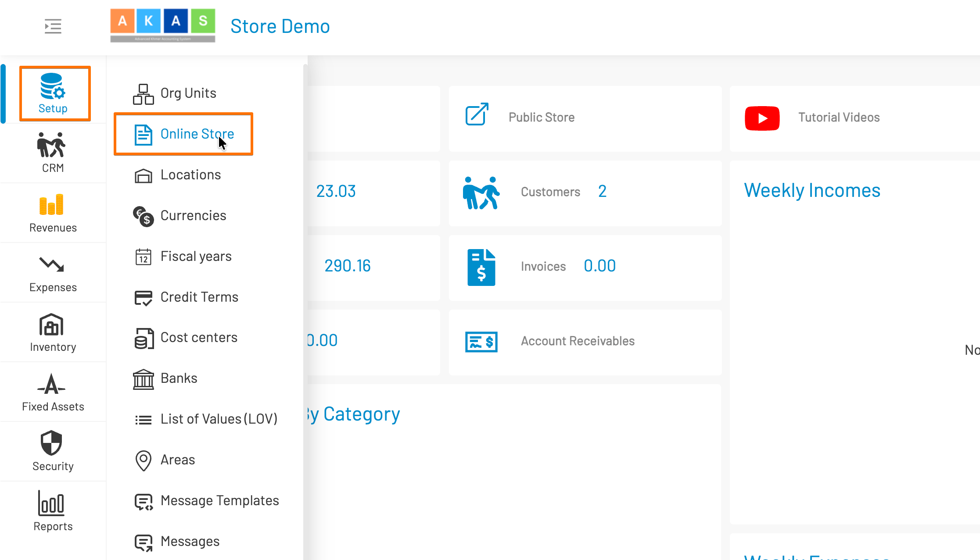The height and width of the screenshot is (560, 980).
Task: Open the Revenues coins icon
Action: 52,205
